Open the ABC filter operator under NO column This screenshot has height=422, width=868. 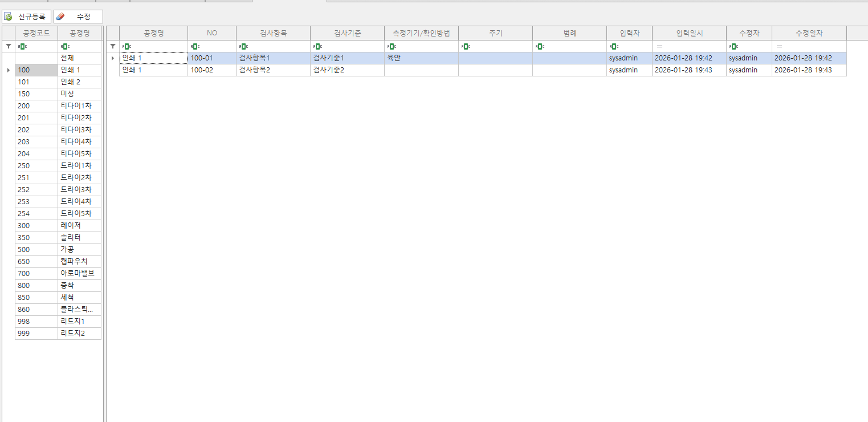pyautogui.click(x=194, y=46)
